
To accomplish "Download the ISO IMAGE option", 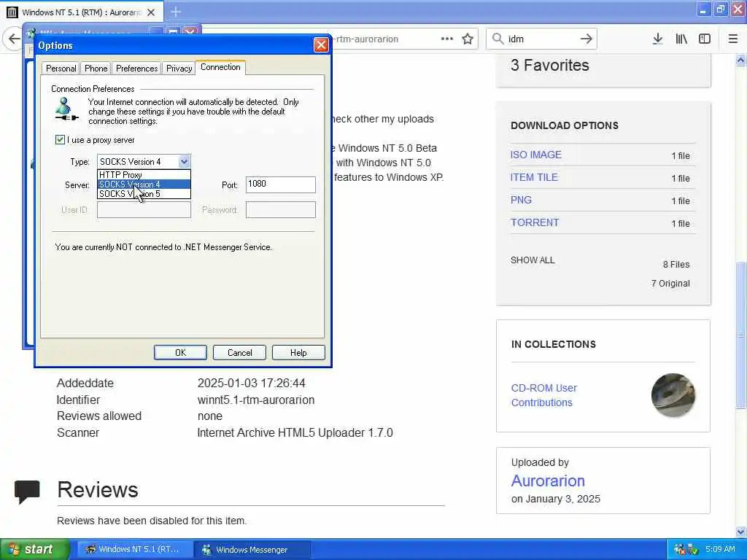I will coord(536,155).
